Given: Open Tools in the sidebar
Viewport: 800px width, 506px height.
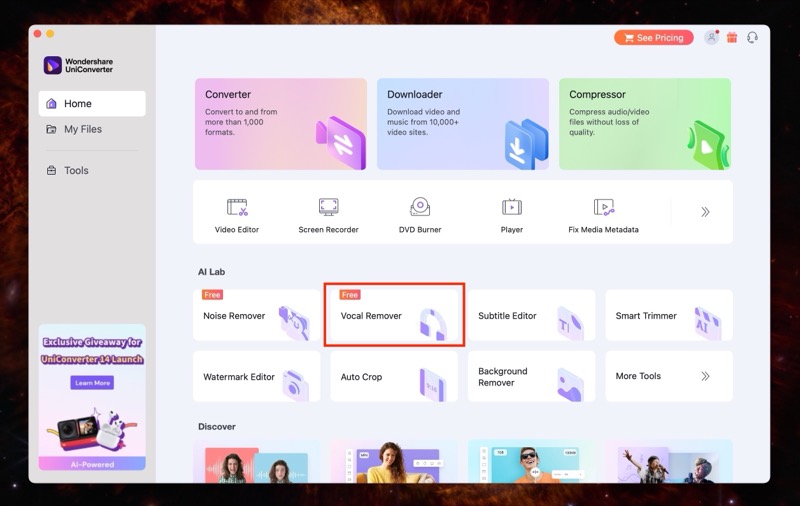Looking at the screenshot, I should click(92, 170).
